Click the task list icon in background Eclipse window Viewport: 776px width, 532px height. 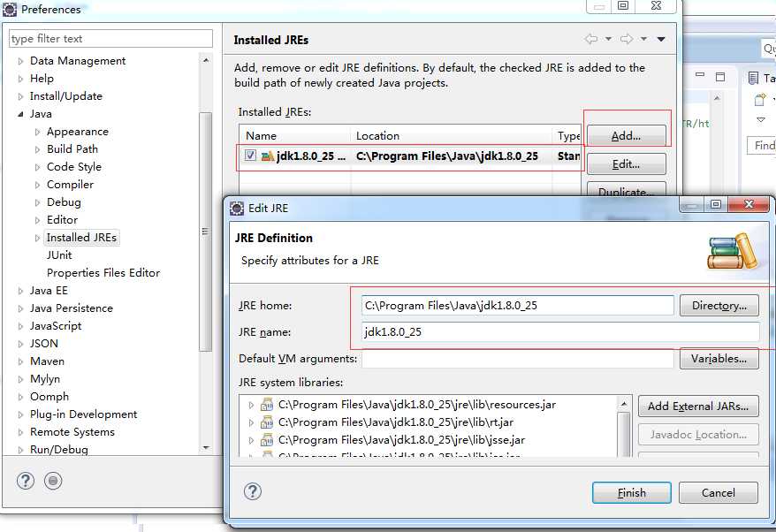pos(753,78)
